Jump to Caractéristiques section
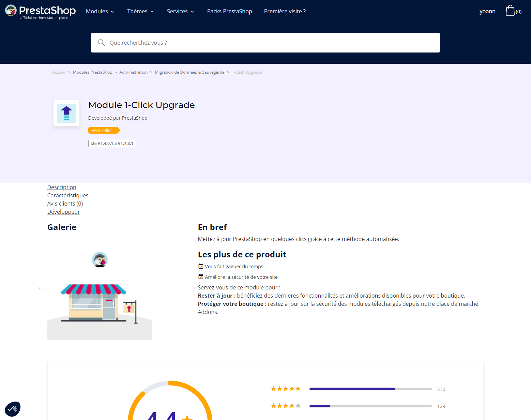Screen dimensions: 531x420 (68, 195)
